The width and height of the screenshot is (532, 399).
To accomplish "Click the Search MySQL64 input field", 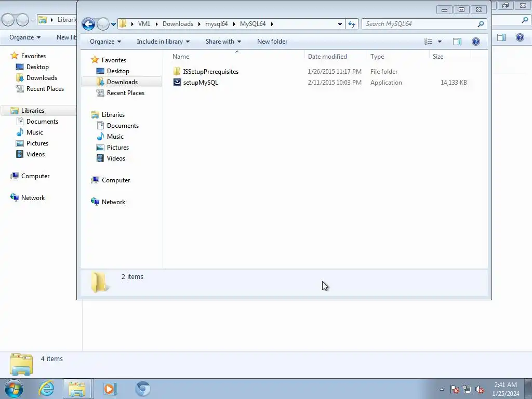I will (x=424, y=24).
